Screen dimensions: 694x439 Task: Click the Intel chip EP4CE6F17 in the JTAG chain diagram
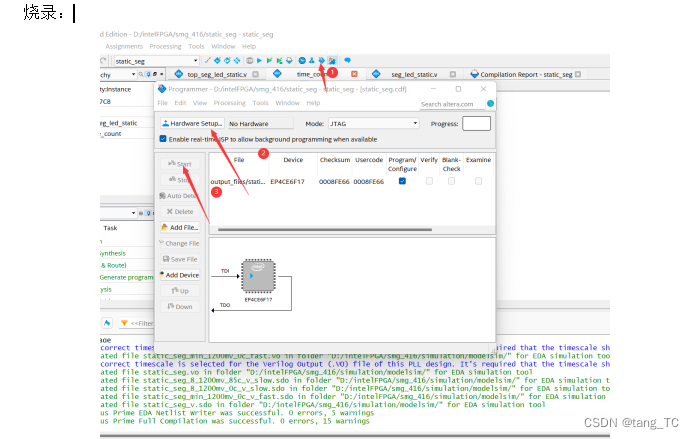coord(258,276)
